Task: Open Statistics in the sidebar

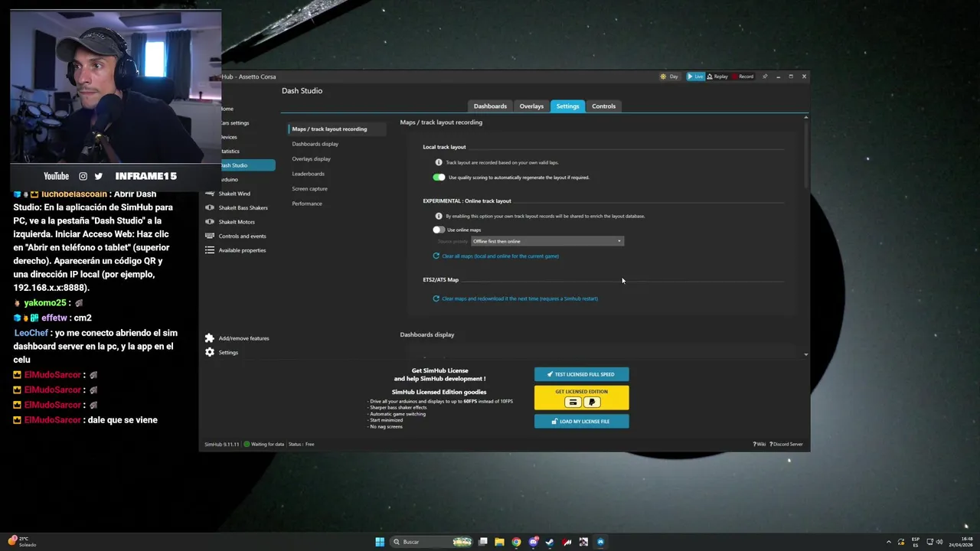Action: click(x=230, y=151)
